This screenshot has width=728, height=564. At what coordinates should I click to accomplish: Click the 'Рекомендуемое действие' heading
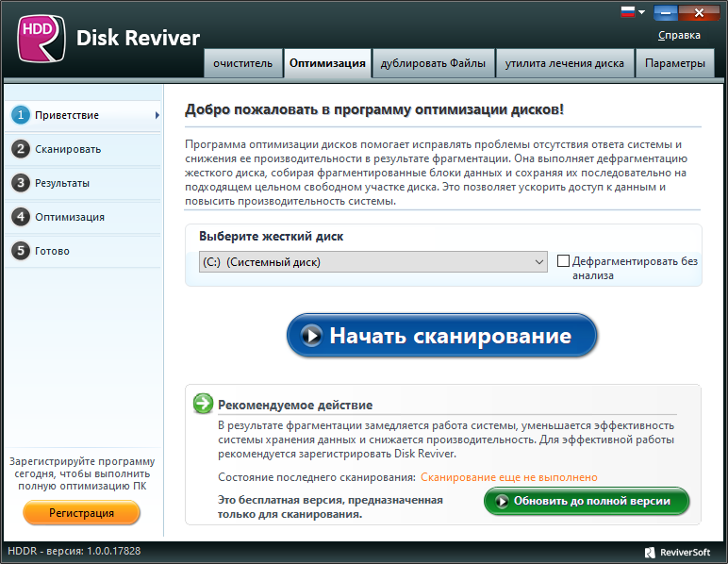point(295,406)
